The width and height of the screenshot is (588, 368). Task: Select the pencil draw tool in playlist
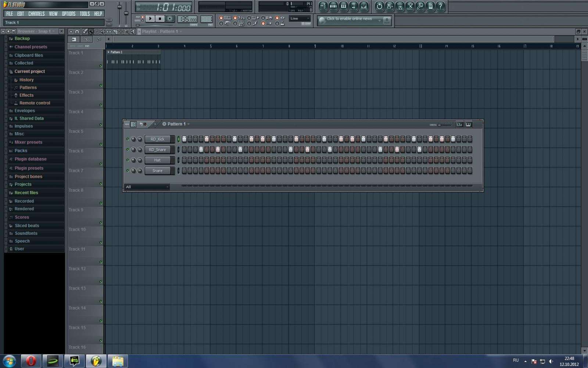tap(85, 32)
